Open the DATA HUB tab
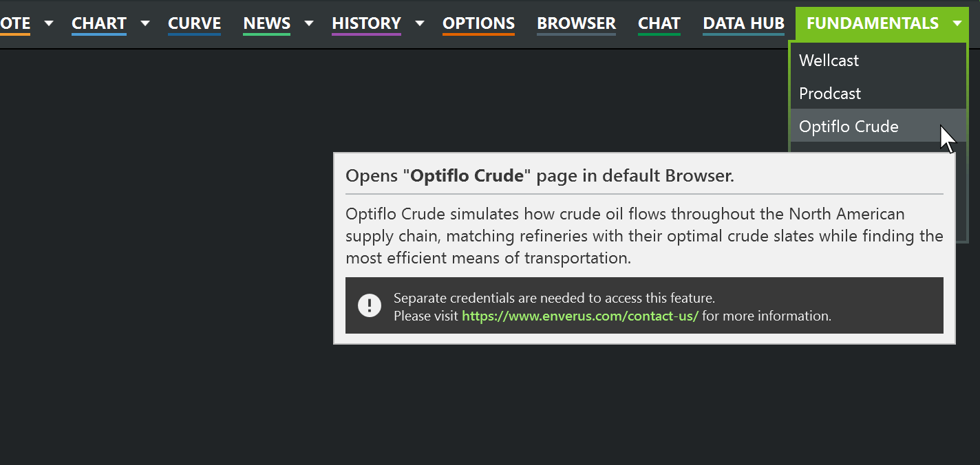Viewport: 980px width, 465px height. pos(743,23)
